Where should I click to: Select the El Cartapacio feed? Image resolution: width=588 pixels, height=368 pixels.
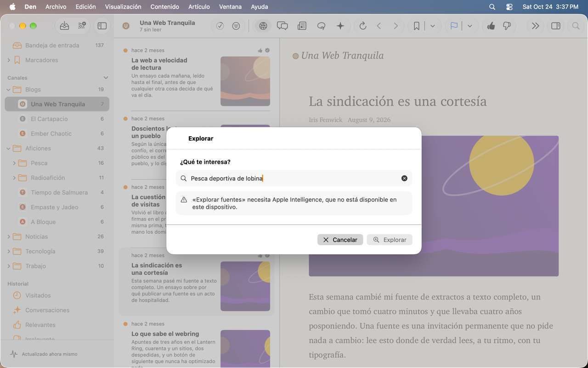tap(57, 119)
